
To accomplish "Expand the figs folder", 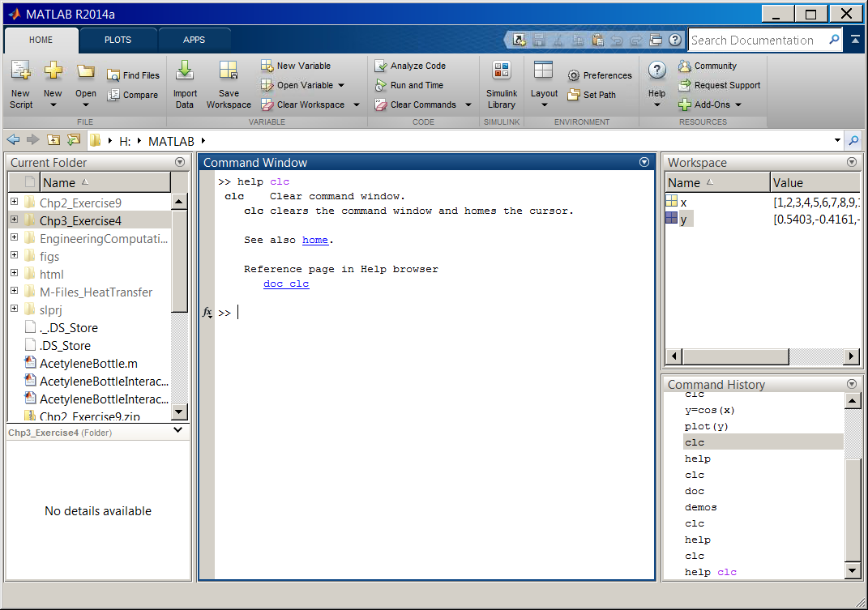I will tap(15, 254).
